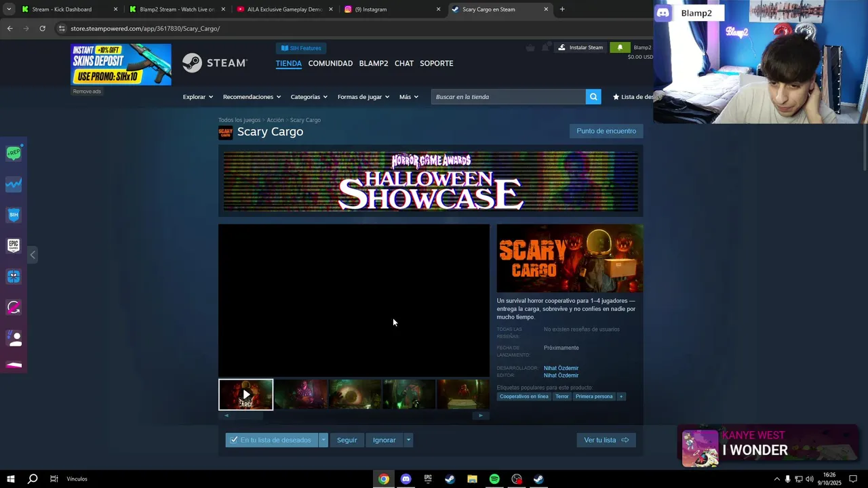Open Nihat Özdemir editor link

(x=561, y=375)
